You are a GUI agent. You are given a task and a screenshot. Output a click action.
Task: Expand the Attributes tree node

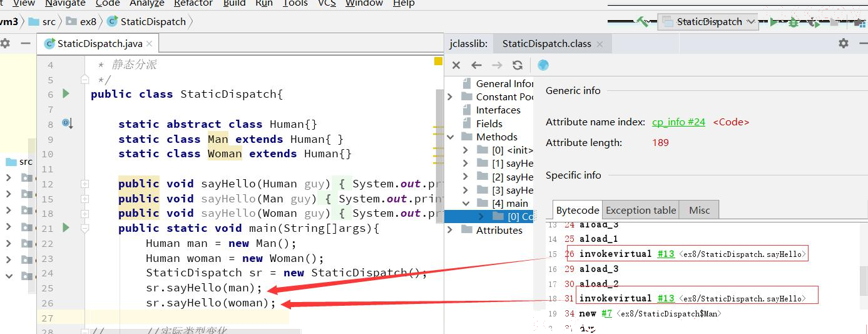(450, 230)
